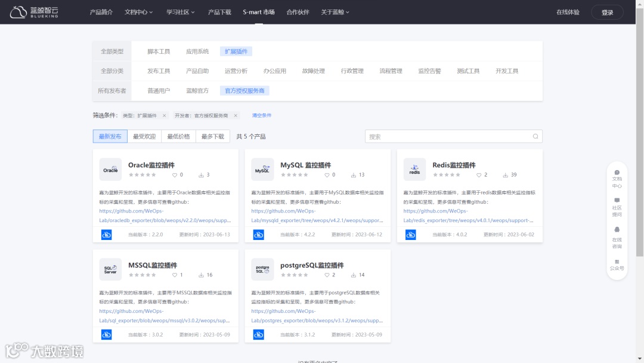Open the Oracle plugin logo thumbnail
This screenshot has width=644, height=363.
pyautogui.click(x=110, y=170)
